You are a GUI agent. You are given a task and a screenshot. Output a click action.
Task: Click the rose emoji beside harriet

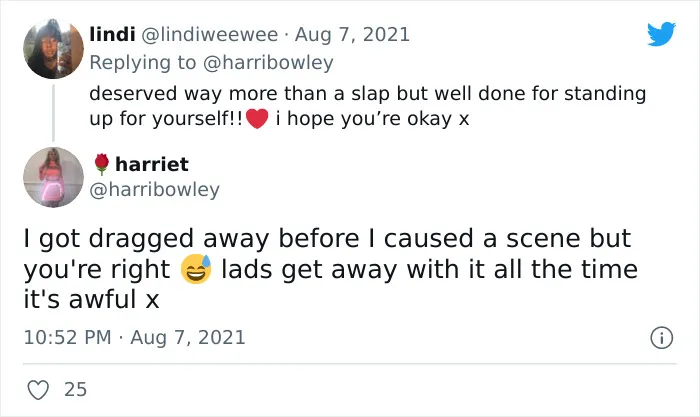(102, 164)
